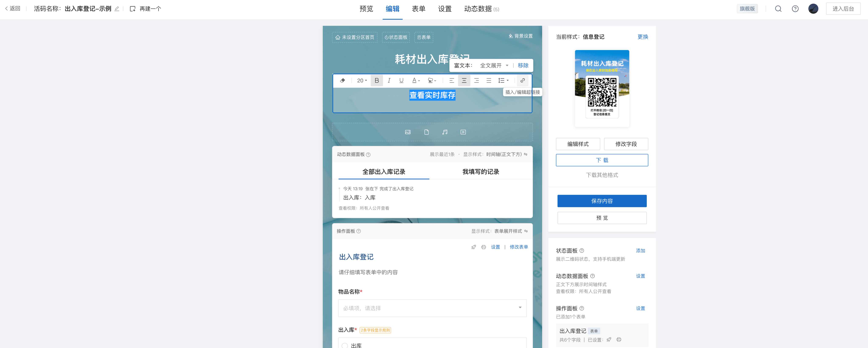
Task: Click the QR code style thumbnail
Action: (602, 88)
